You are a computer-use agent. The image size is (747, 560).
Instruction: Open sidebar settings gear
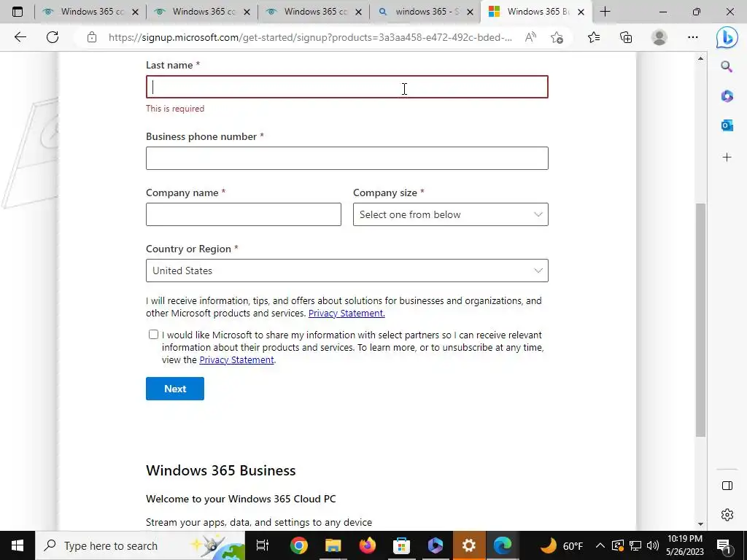[x=727, y=515]
